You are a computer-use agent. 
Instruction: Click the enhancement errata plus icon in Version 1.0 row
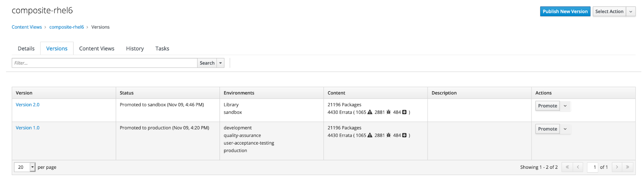click(404, 136)
